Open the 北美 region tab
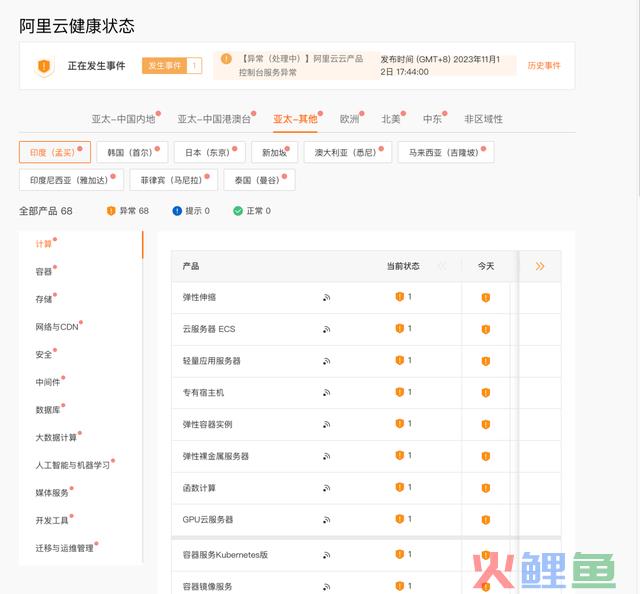This screenshot has width=640, height=594. pos(393,119)
